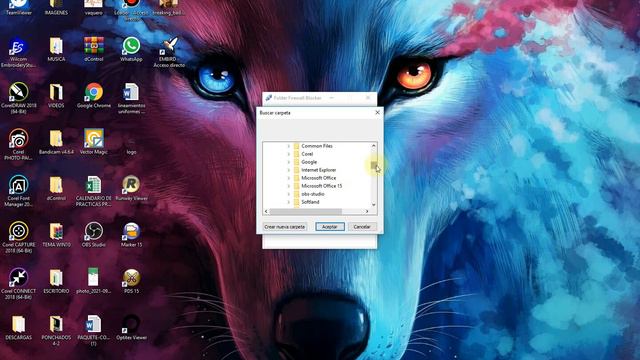Viewport: 640px width, 360px height.
Task: Launch Corel PHOTO-PAINT desktop shortcut
Action: (x=18, y=144)
